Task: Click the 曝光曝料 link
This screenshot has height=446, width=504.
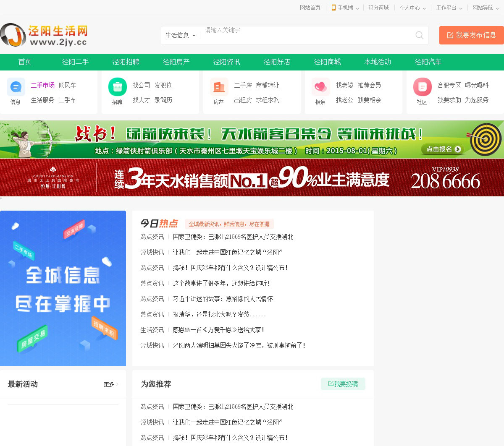Action: pyautogui.click(x=477, y=85)
